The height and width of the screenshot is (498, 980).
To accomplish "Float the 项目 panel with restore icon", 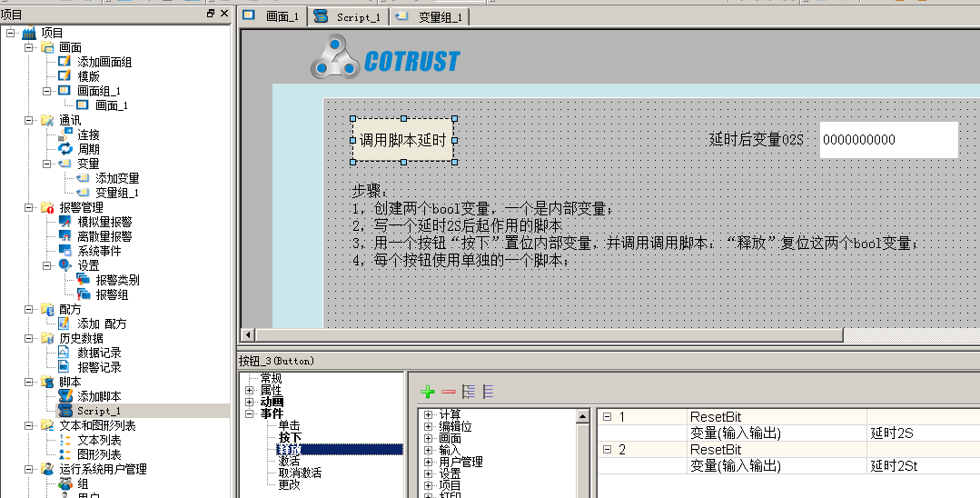I will tap(211, 13).
